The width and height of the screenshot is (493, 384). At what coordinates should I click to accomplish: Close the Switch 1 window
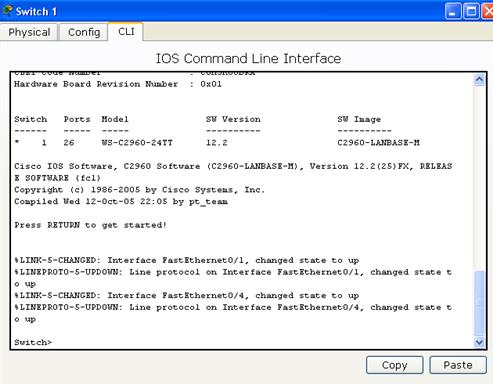[x=488, y=12]
